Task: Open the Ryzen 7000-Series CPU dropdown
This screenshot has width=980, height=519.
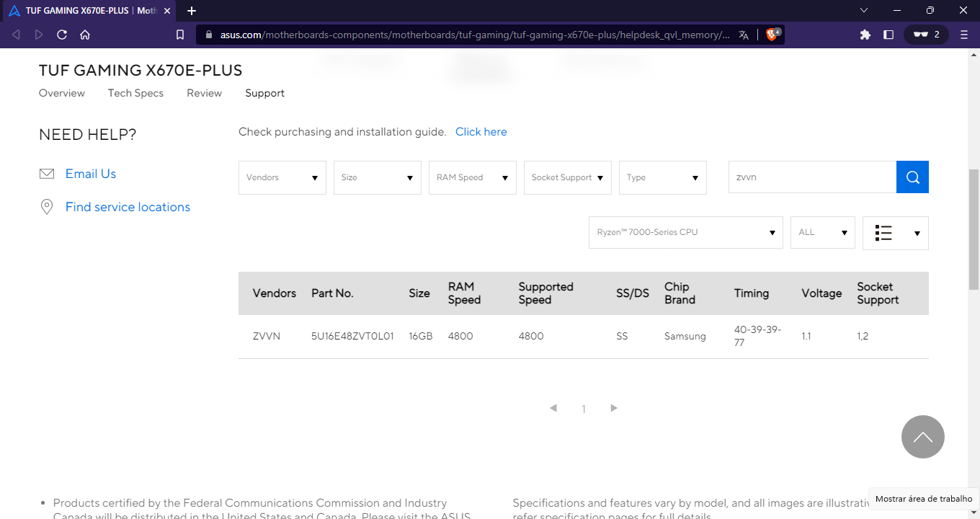Action: (686, 233)
